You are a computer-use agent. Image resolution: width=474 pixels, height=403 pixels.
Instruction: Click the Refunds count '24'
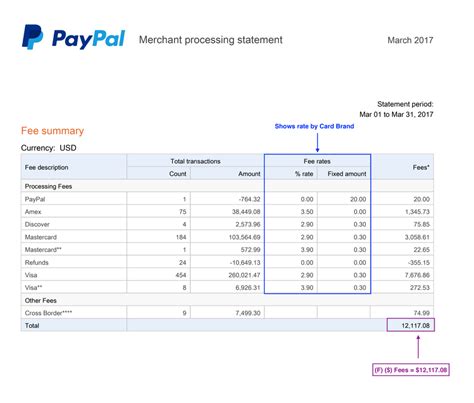point(182,263)
